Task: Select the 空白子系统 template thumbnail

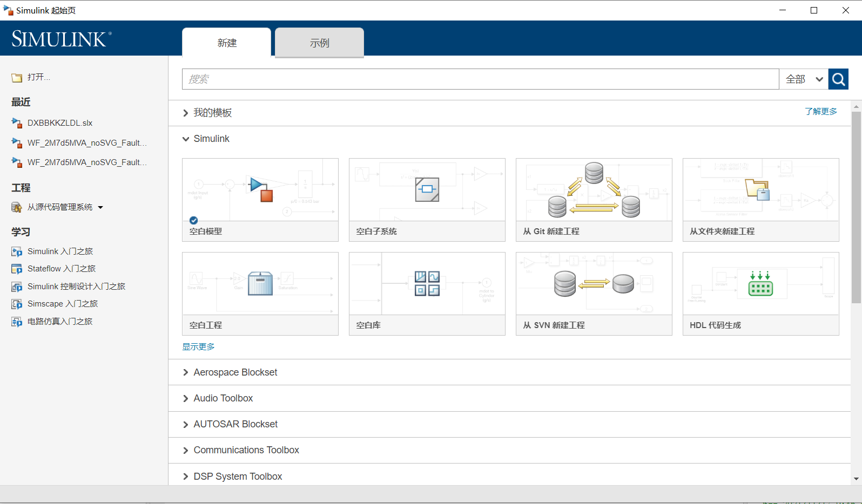Action: pos(427,200)
